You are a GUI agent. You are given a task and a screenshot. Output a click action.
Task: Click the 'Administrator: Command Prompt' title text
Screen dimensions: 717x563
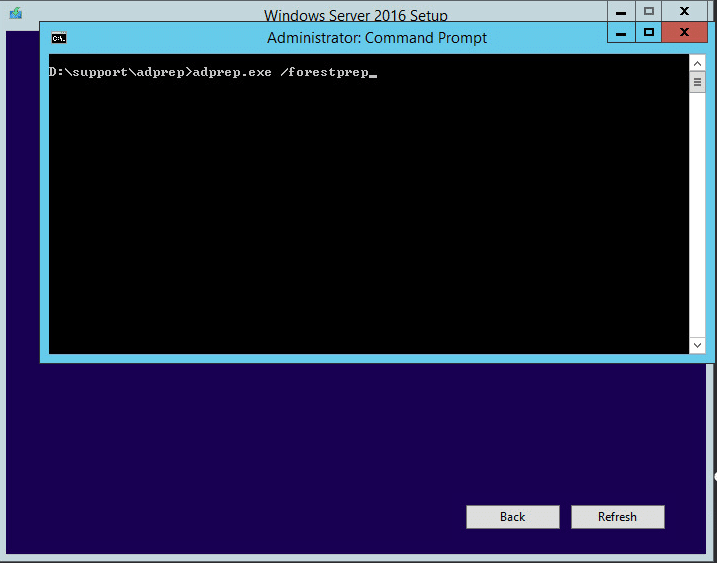[x=377, y=38]
